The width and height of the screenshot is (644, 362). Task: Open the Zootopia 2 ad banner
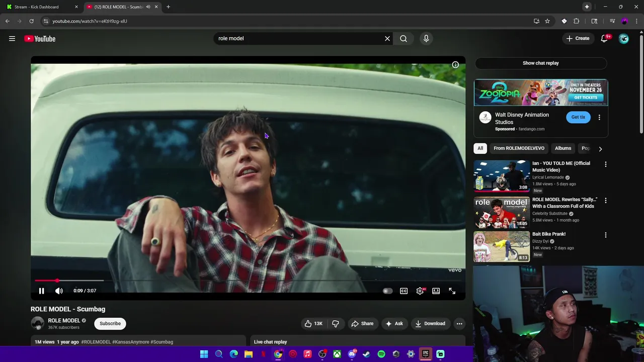pyautogui.click(x=541, y=93)
